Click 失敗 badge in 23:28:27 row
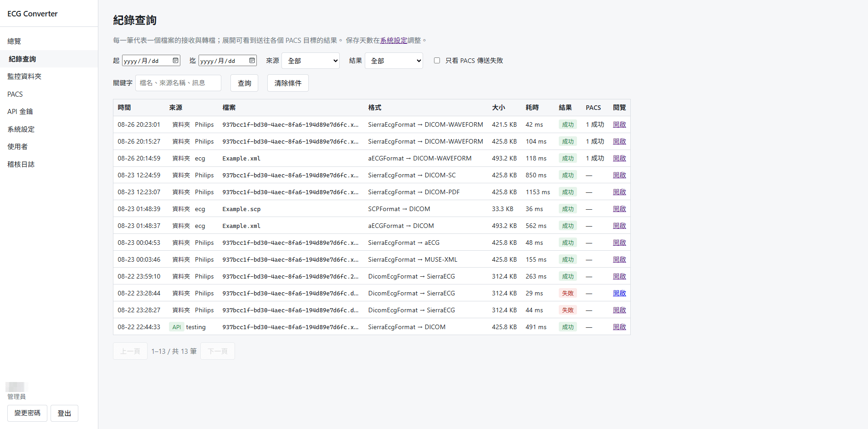The width and height of the screenshot is (868, 429). pos(567,310)
